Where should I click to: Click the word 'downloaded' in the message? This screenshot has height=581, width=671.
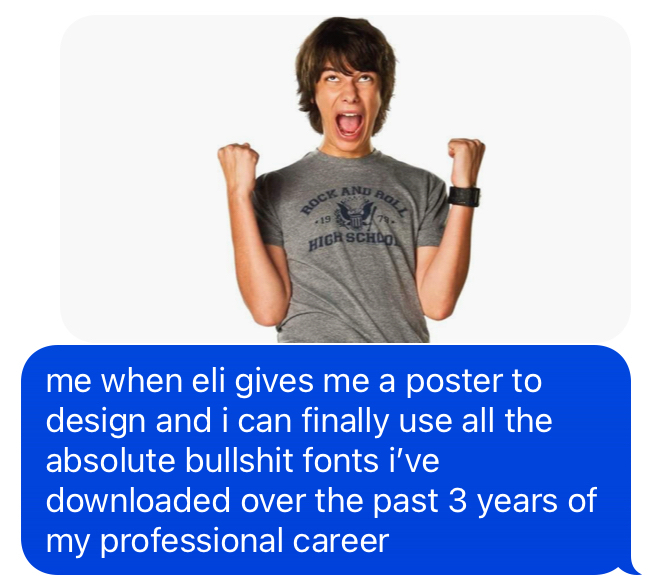[138, 501]
